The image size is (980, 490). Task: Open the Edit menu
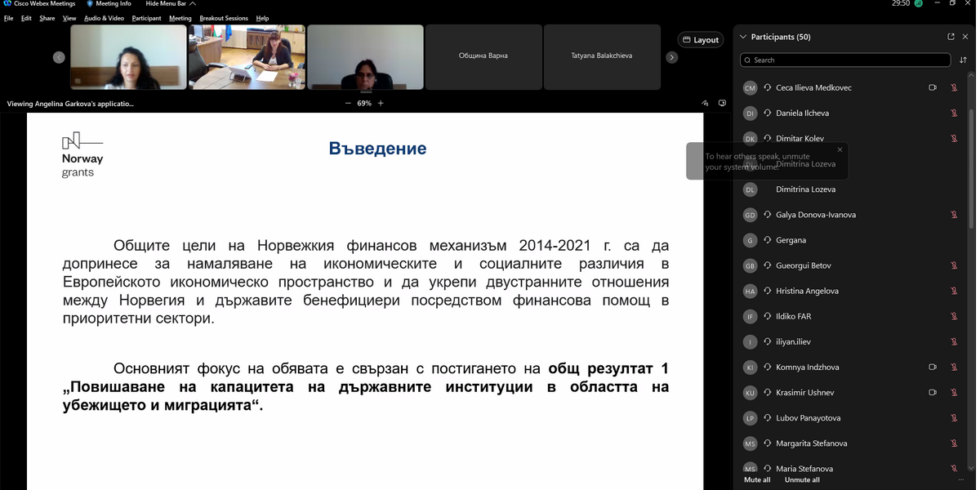click(27, 18)
